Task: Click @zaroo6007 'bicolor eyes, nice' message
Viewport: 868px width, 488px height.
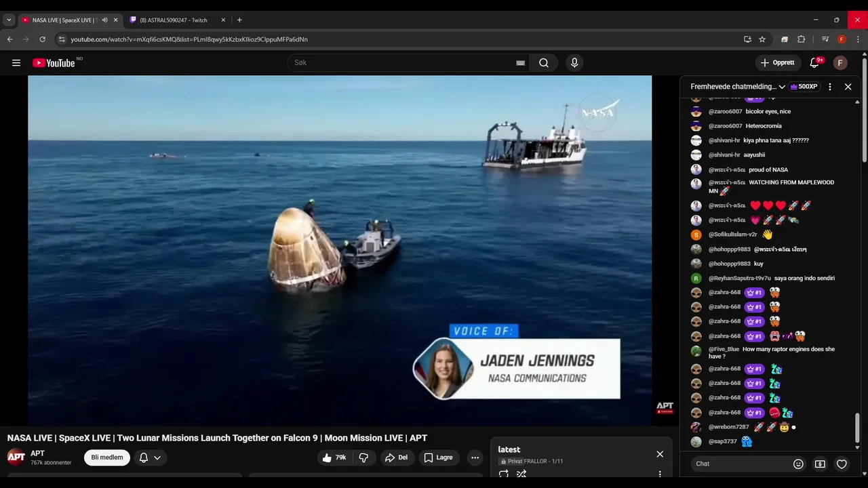Action: pyautogui.click(x=768, y=111)
